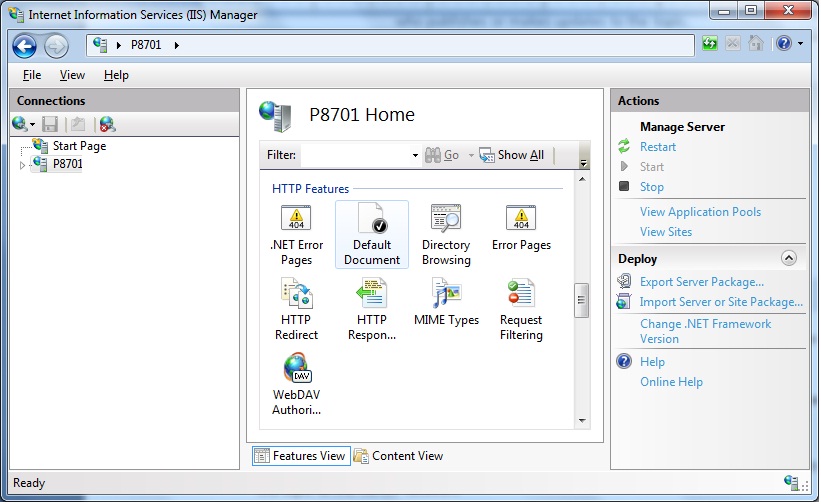This screenshot has height=504, width=821.
Task: Click the arrow after P8701 in address bar
Action: coord(176,46)
